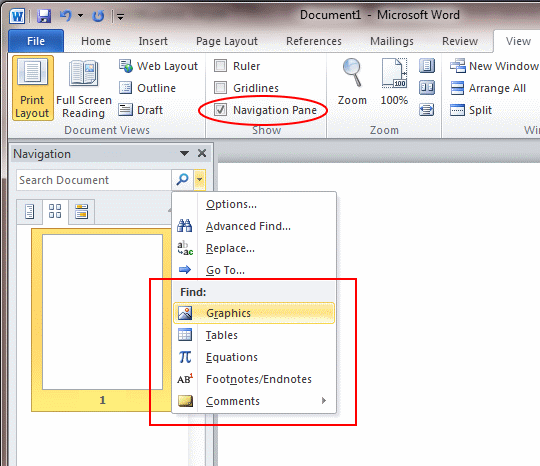Click the New Window button
The height and width of the screenshot is (466, 540).
[x=494, y=66]
